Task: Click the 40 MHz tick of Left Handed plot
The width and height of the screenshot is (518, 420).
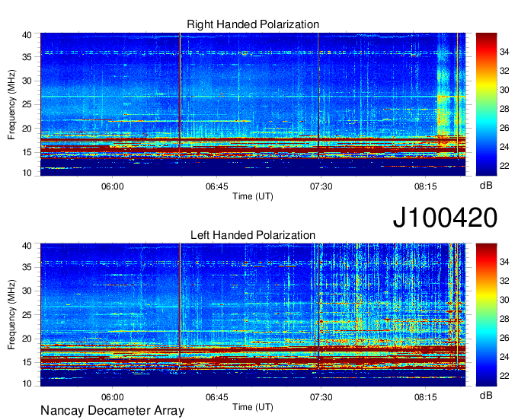Action: pyautogui.click(x=27, y=246)
